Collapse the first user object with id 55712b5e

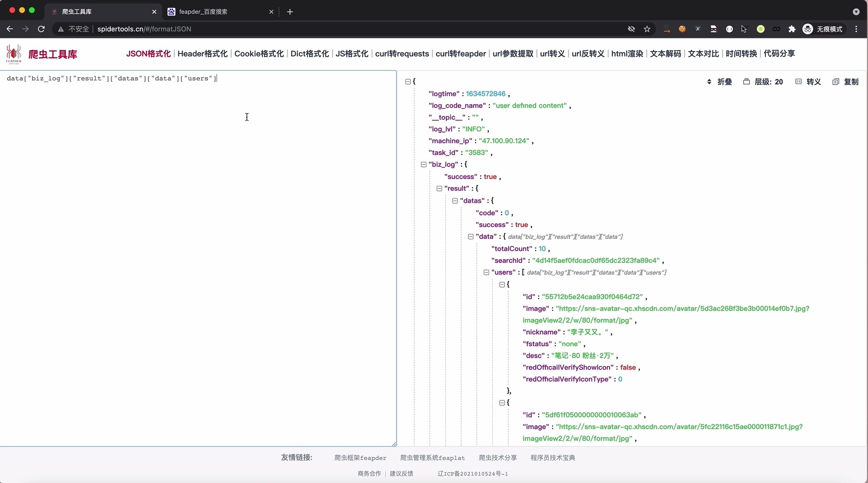pyautogui.click(x=502, y=284)
